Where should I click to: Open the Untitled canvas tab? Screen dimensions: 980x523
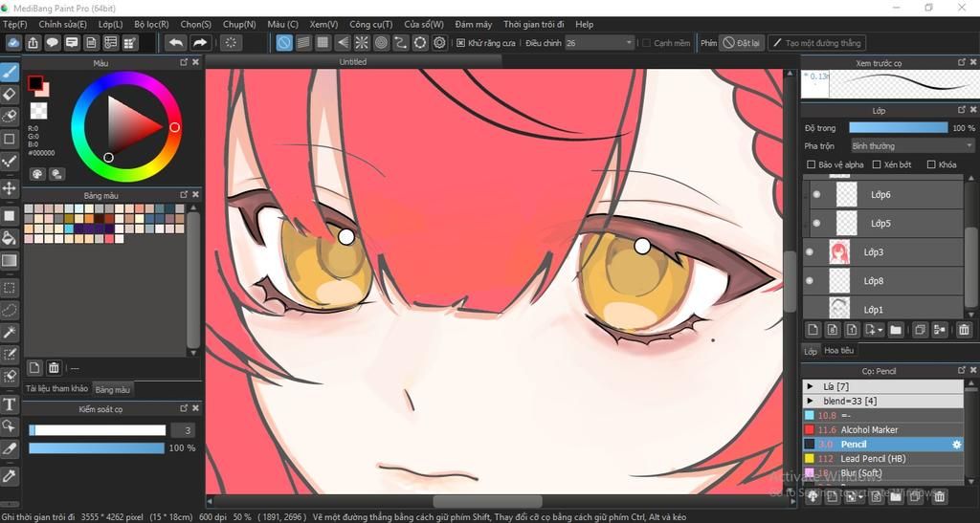tap(353, 62)
